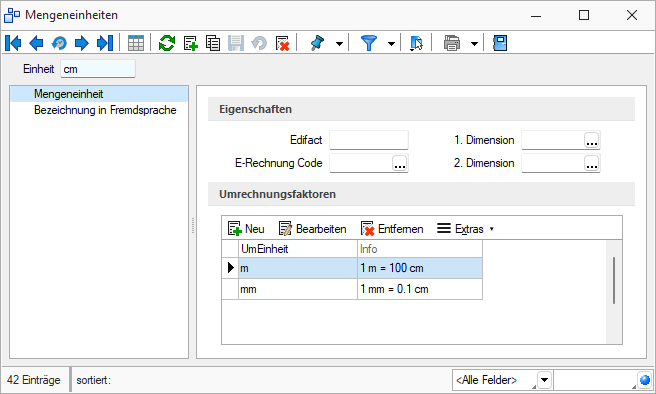Image resolution: width=656 pixels, height=394 pixels.
Task: Close the Mengeneinheiten window
Action: [x=632, y=15]
